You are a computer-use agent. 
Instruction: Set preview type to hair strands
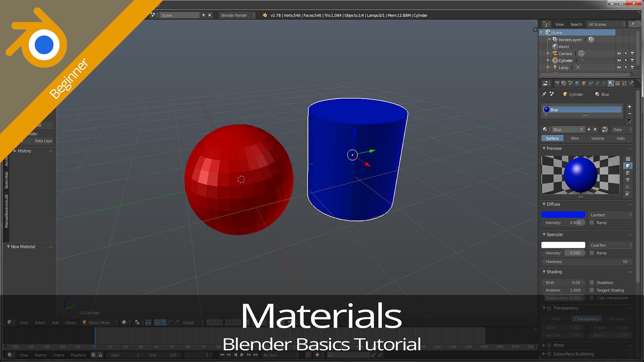(627, 187)
